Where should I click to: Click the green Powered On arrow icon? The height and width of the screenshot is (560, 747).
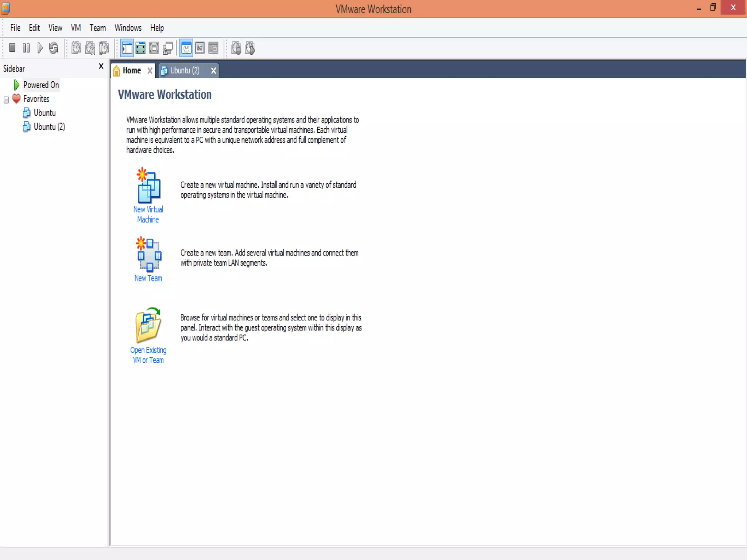tap(16, 85)
